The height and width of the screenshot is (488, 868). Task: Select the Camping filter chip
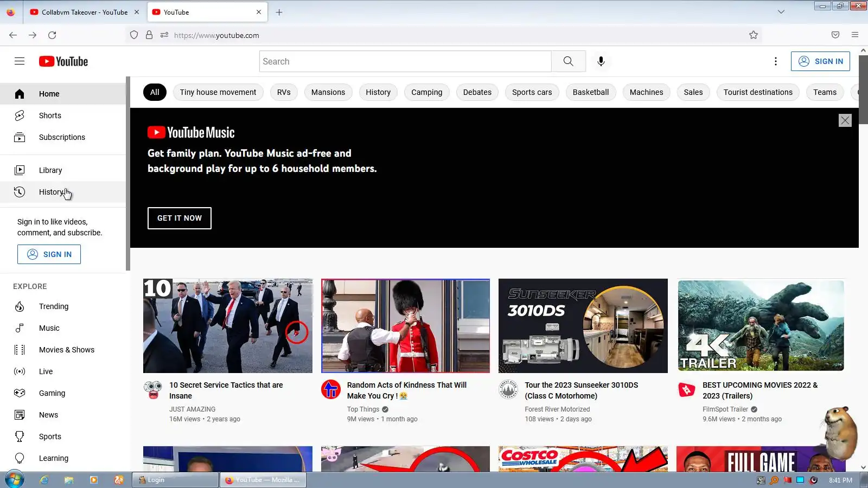coord(426,92)
